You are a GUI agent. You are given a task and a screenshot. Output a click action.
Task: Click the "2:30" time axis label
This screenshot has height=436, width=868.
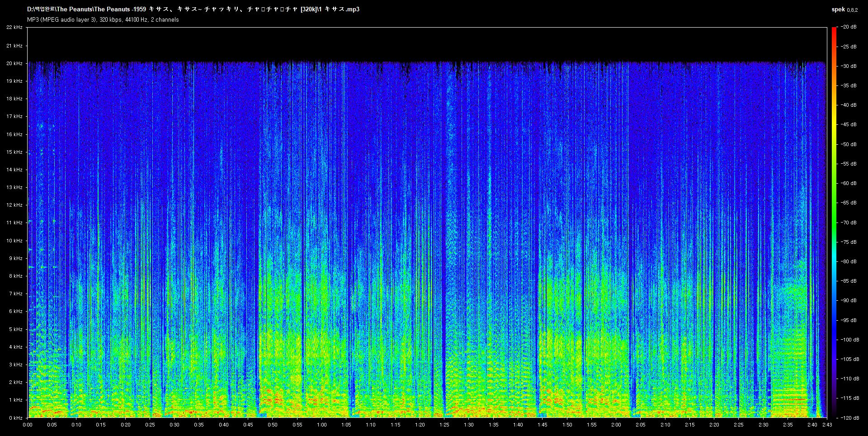tap(763, 425)
